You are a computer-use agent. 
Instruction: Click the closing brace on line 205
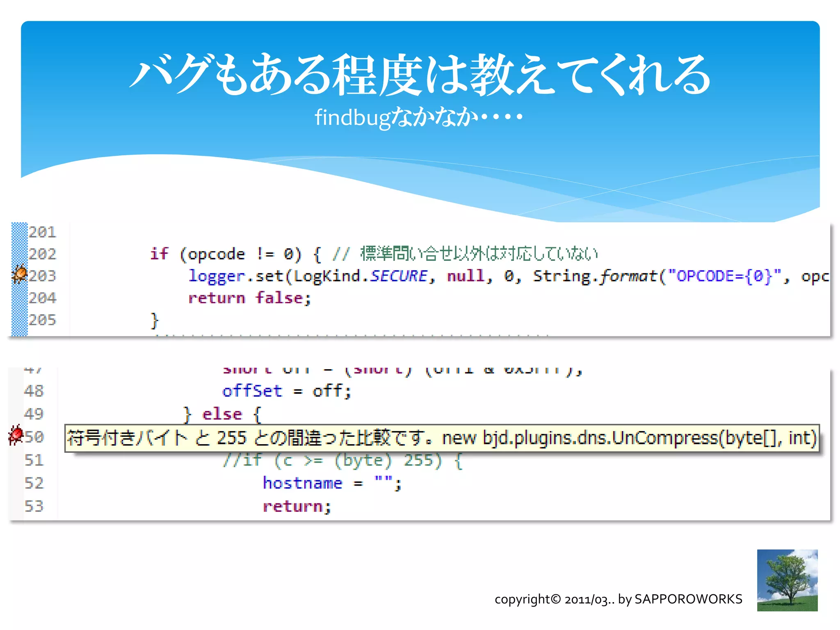pos(154,320)
